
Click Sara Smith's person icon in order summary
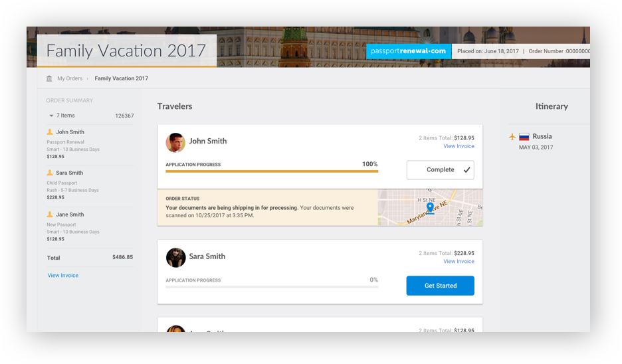[x=50, y=173]
